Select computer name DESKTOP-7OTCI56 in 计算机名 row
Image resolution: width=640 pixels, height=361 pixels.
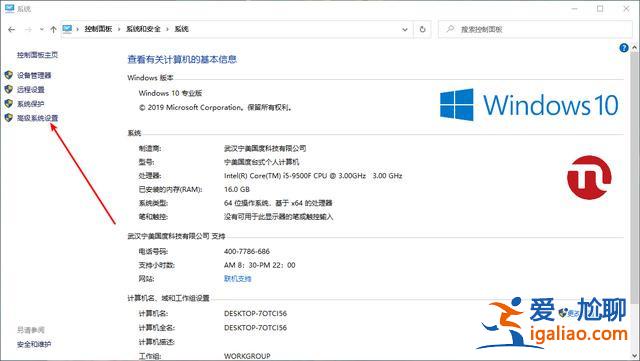click(256, 314)
